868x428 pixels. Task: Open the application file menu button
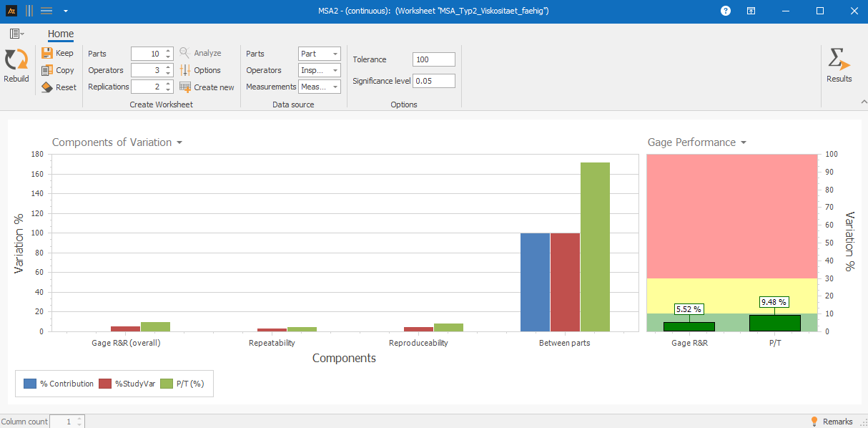(16, 34)
